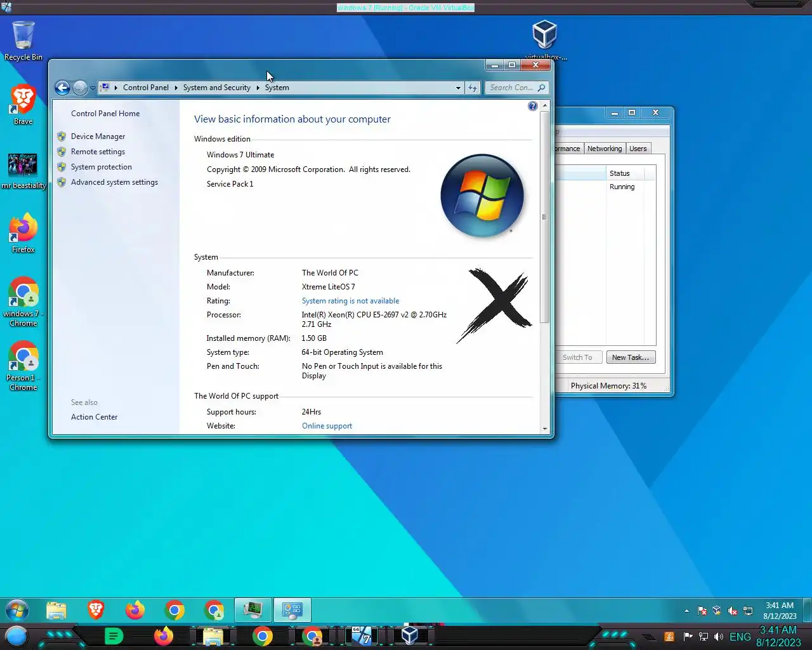Sort by Status column in Task Manager
The height and width of the screenshot is (650, 812).
click(625, 173)
